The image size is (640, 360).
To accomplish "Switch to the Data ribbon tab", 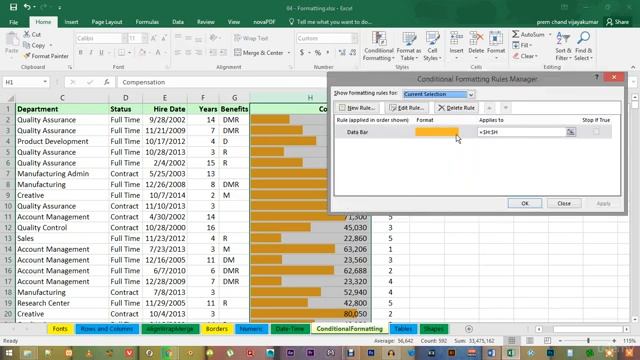I will pyautogui.click(x=178, y=22).
